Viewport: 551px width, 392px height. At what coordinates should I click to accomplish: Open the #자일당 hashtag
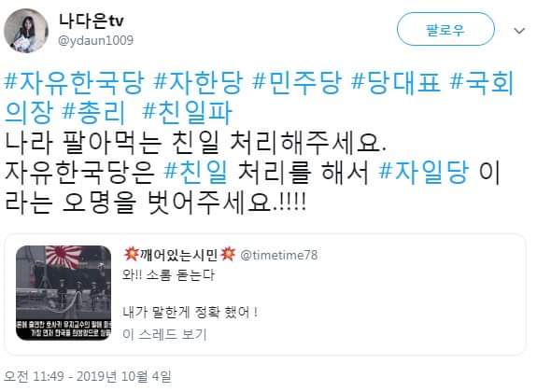coord(424,172)
